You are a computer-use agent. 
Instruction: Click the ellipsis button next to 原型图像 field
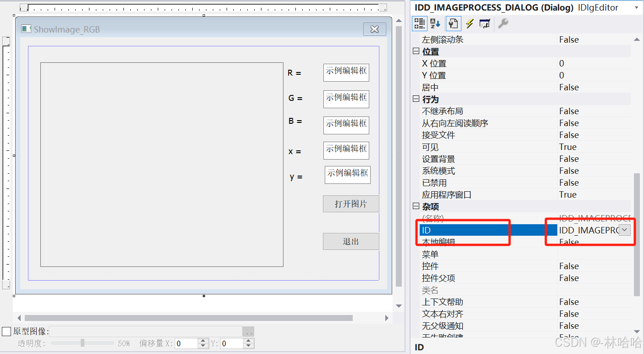click(248, 331)
